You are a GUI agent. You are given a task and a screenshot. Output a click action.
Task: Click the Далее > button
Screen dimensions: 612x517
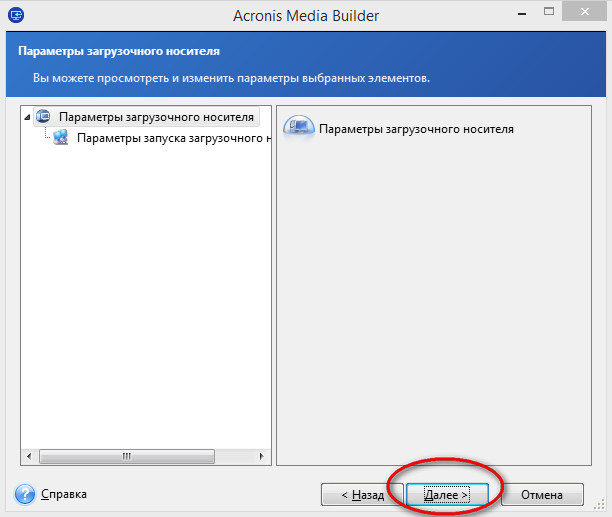pos(447,495)
